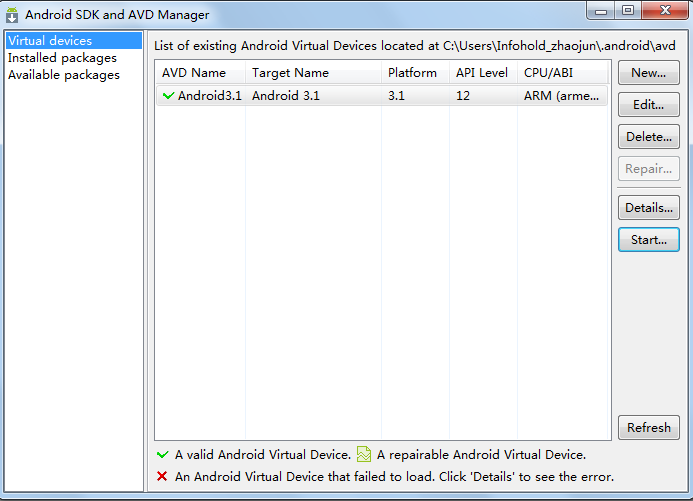Screen dimensions: 693x501
Task: Click the Repair... button
Action: pyautogui.click(x=648, y=169)
